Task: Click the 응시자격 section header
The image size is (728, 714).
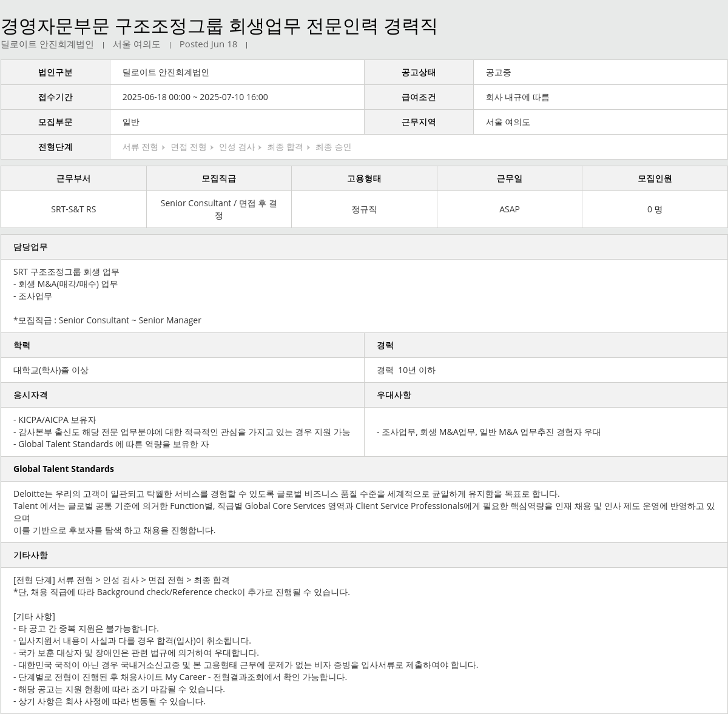Action: (x=182, y=395)
